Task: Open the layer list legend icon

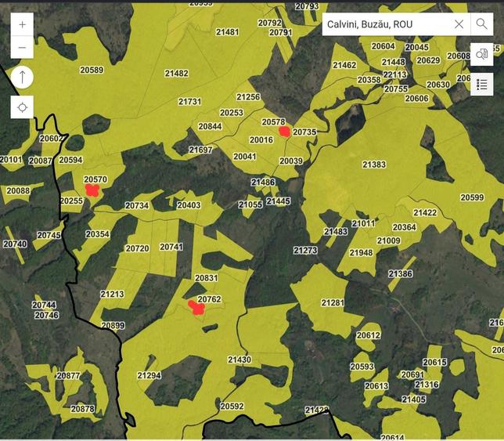Action: pos(482,85)
